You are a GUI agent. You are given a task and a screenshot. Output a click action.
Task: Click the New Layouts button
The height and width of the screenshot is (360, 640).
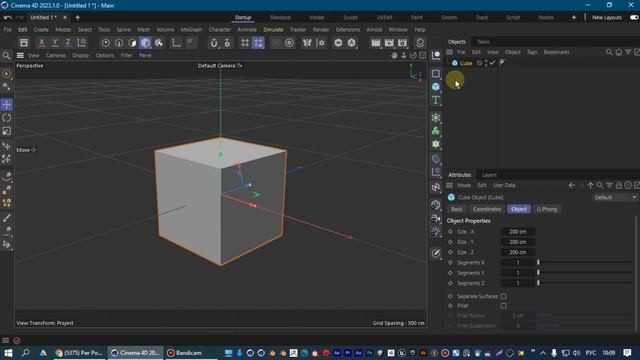point(607,18)
